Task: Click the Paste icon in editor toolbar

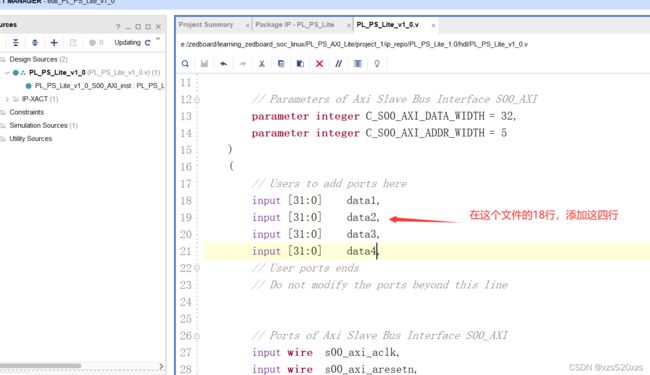Action: coord(300,64)
